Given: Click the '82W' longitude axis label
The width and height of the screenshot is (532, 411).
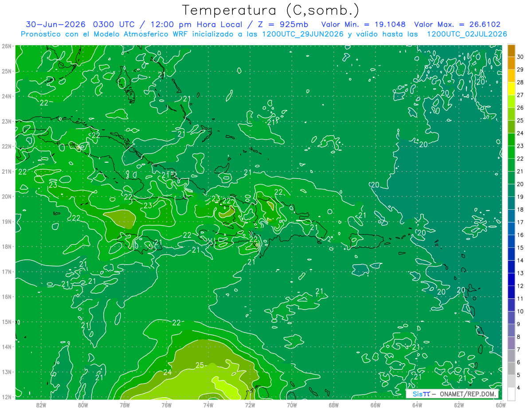Looking at the screenshot, I should click(41, 405).
